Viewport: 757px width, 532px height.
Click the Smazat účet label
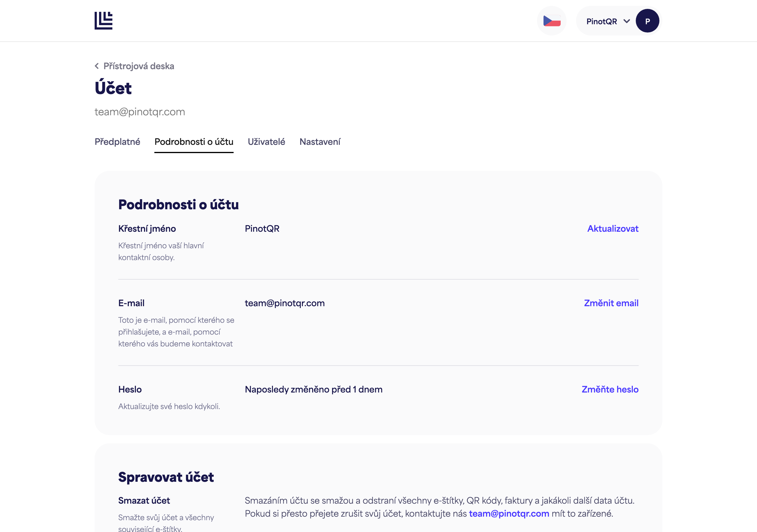click(x=144, y=500)
